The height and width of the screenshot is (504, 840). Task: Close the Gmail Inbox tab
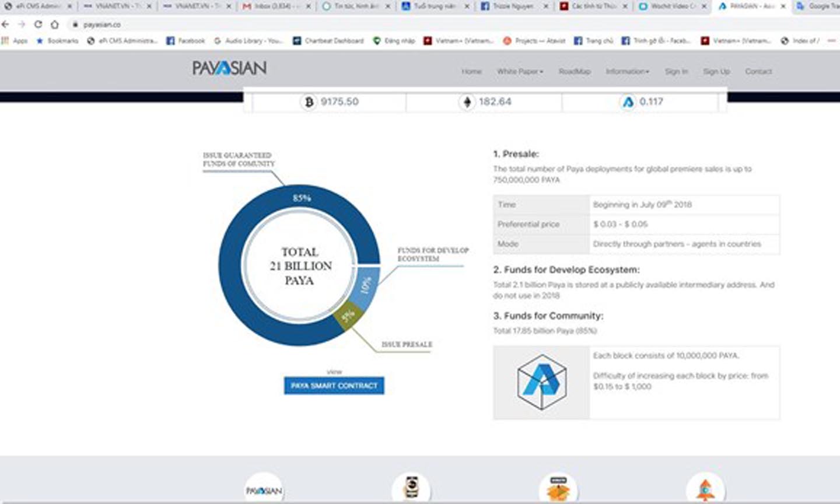pos(308,6)
